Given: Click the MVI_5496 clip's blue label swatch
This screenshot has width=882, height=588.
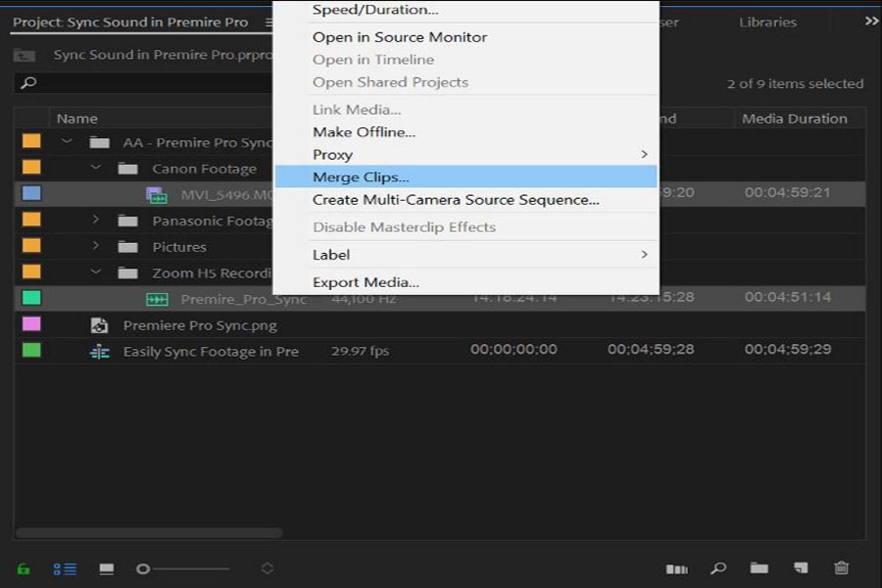Looking at the screenshot, I should [x=31, y=194].
